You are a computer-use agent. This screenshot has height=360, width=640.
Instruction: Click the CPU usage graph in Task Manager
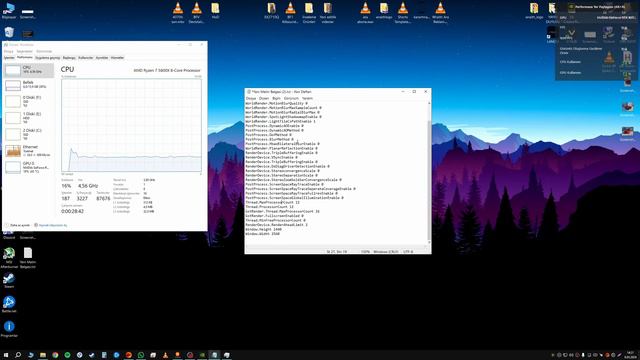[131, 125]
